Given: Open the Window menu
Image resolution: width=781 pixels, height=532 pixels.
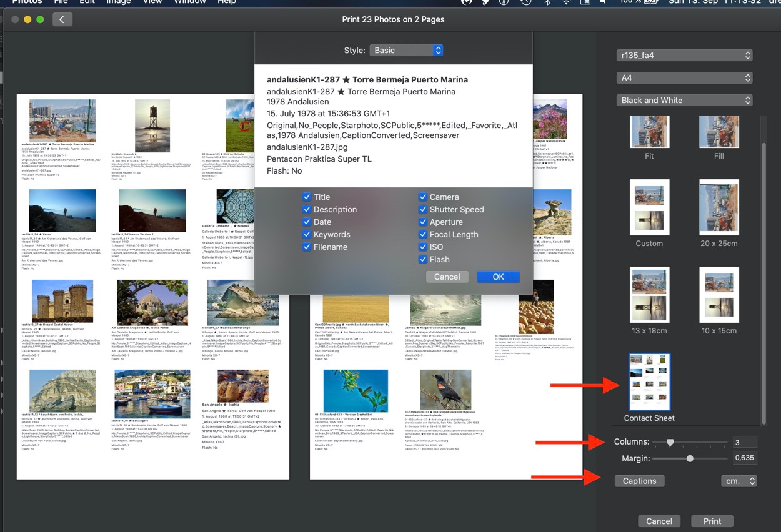Looking at the screenshot, I should pos(190,2).
